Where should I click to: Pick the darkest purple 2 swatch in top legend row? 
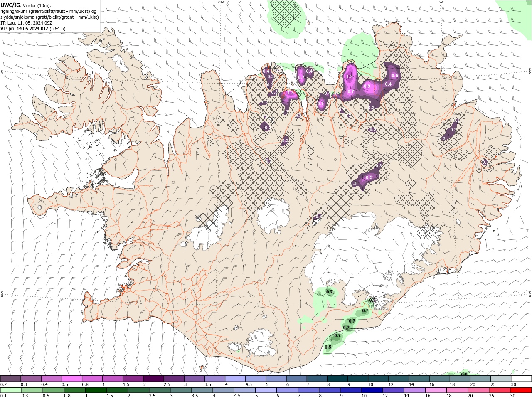pyautogui.click(x=153, y=378)
